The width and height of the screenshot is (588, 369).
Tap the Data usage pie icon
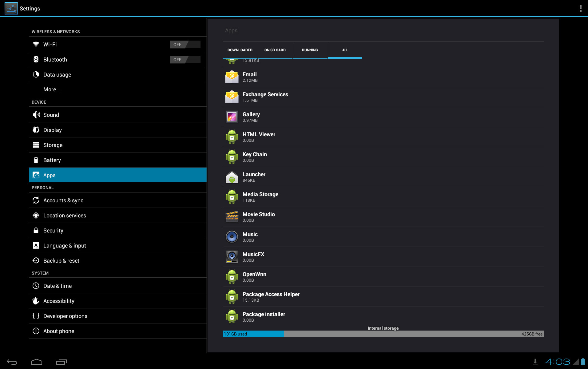36,74
